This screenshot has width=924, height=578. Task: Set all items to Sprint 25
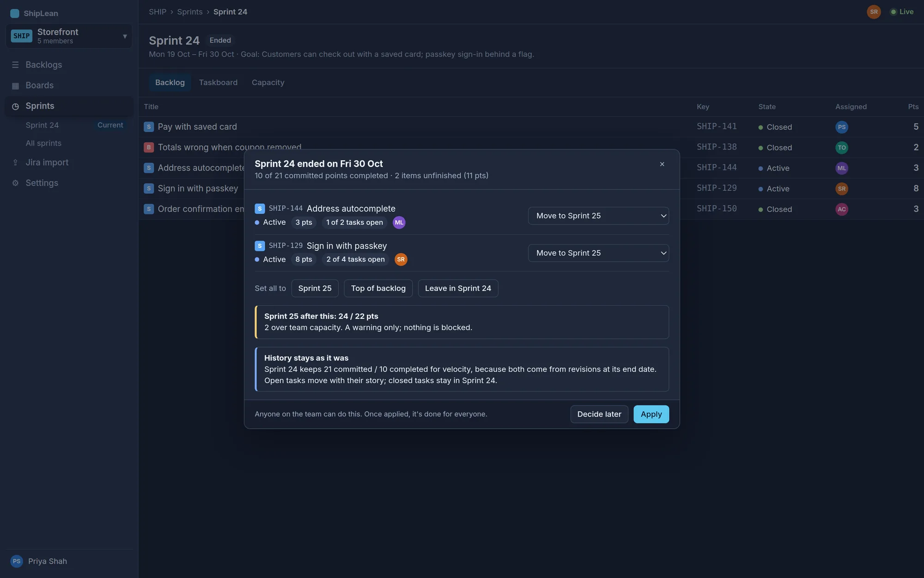[315, 288]
